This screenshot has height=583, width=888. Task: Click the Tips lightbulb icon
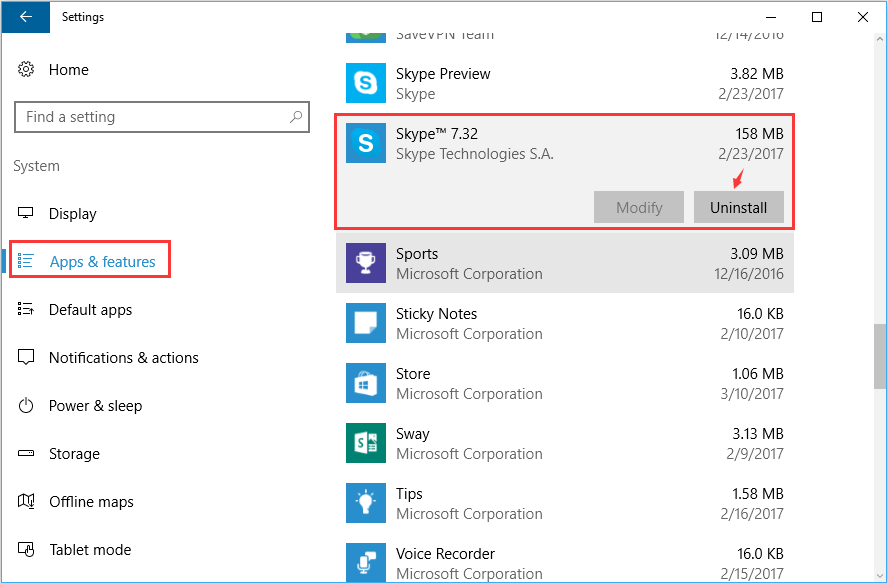[366, 503]
